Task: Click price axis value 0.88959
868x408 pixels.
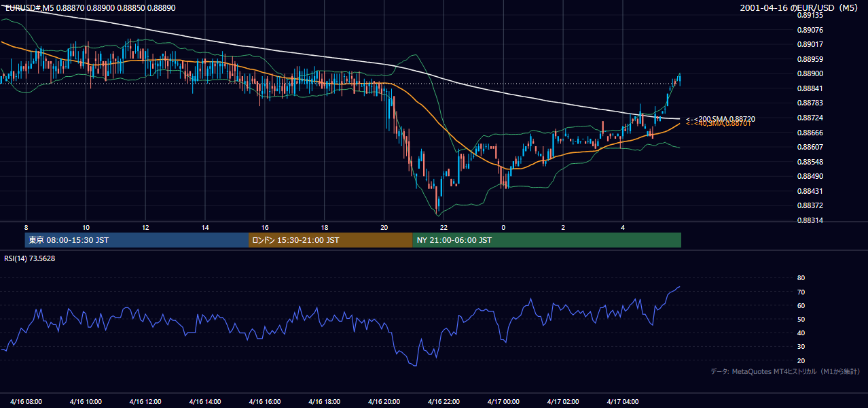Action: [x=810, y=59]
